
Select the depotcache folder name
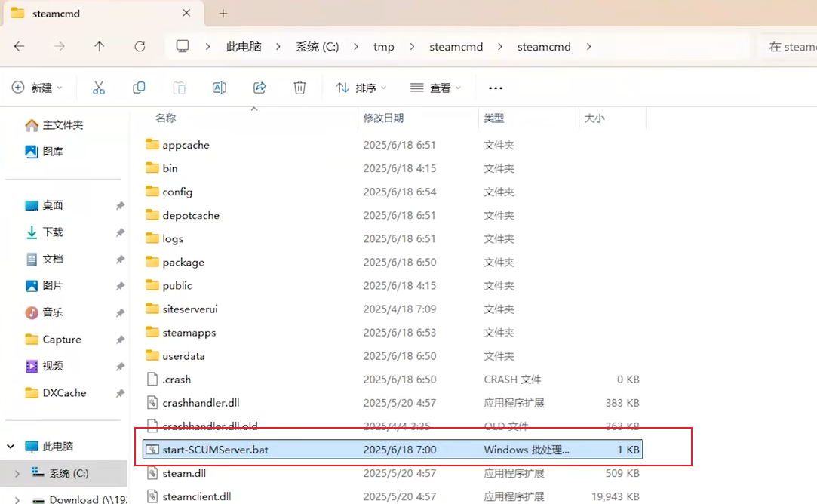point(191,215)
